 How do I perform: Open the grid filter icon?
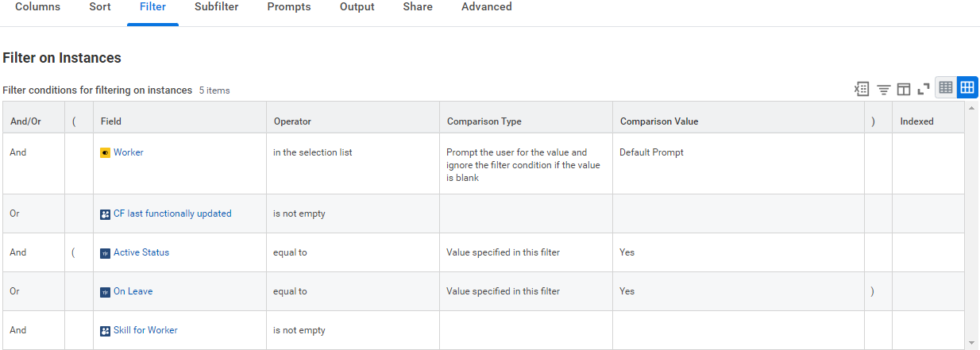click(x=883, y=89)
